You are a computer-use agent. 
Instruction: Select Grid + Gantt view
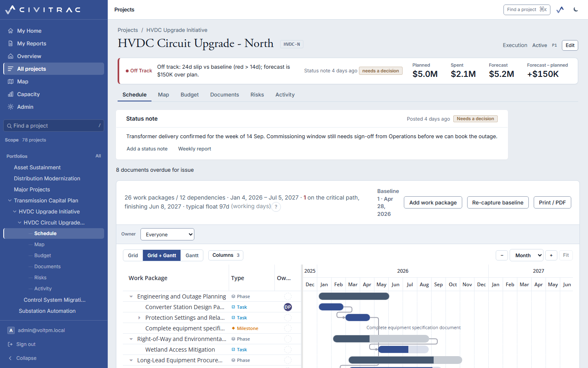[162, 256]
